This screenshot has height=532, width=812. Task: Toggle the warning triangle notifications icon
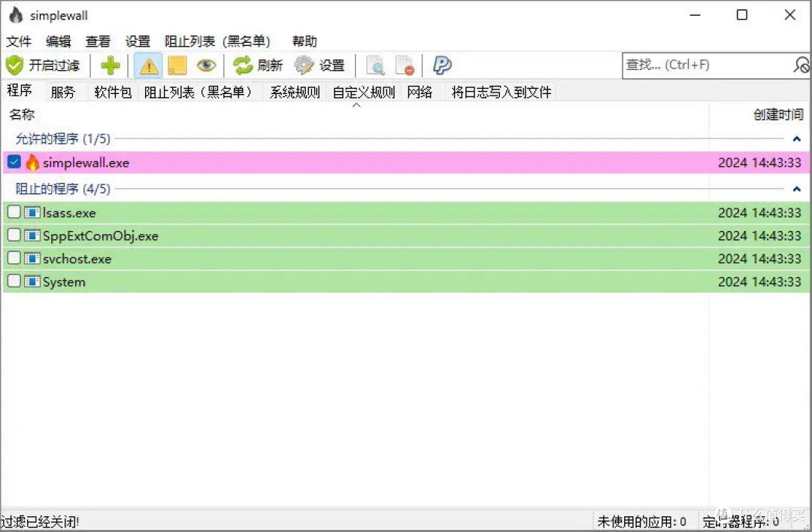149,66
